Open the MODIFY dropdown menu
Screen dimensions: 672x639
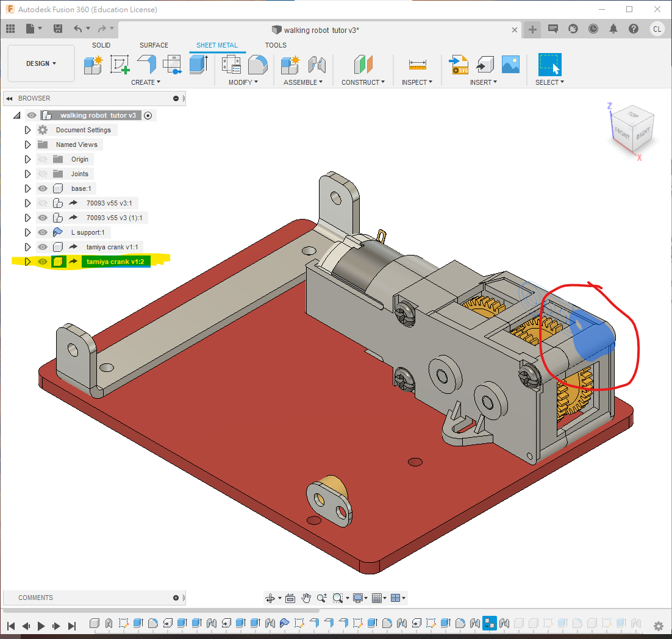(x=243, y=82)
